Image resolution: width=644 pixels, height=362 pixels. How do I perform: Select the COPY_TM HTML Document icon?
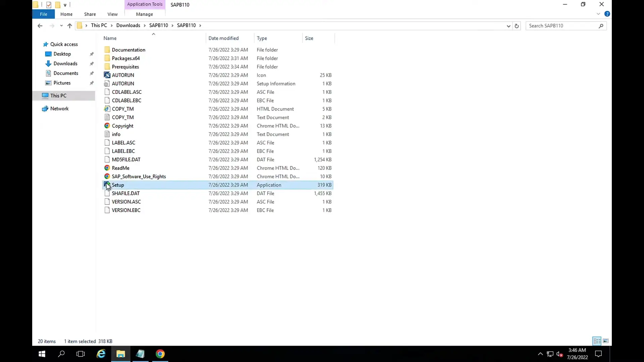pos(107,109)
